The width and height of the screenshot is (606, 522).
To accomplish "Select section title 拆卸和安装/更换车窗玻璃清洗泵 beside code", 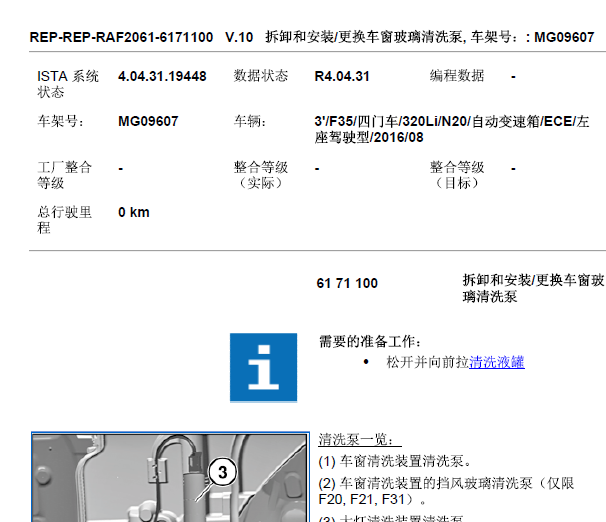I will 533,288.
